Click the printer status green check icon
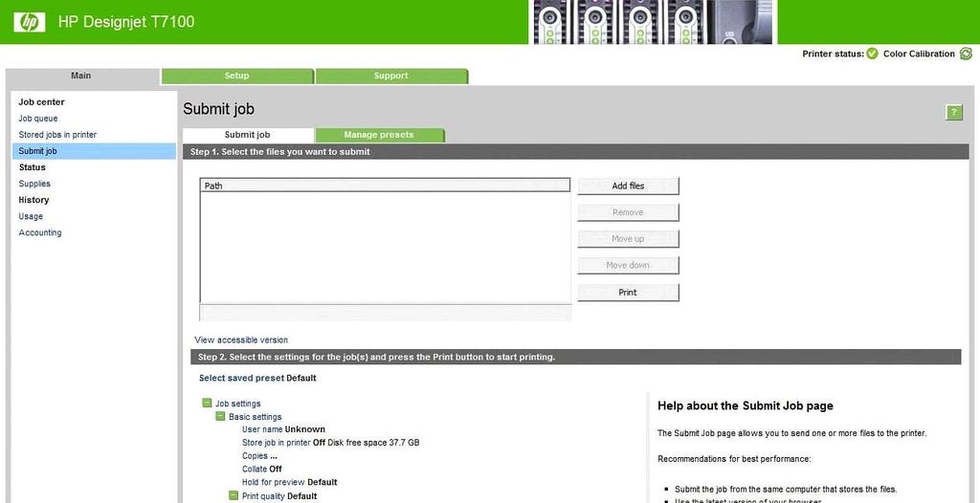 pyautogui.click(x=872, y=54)
